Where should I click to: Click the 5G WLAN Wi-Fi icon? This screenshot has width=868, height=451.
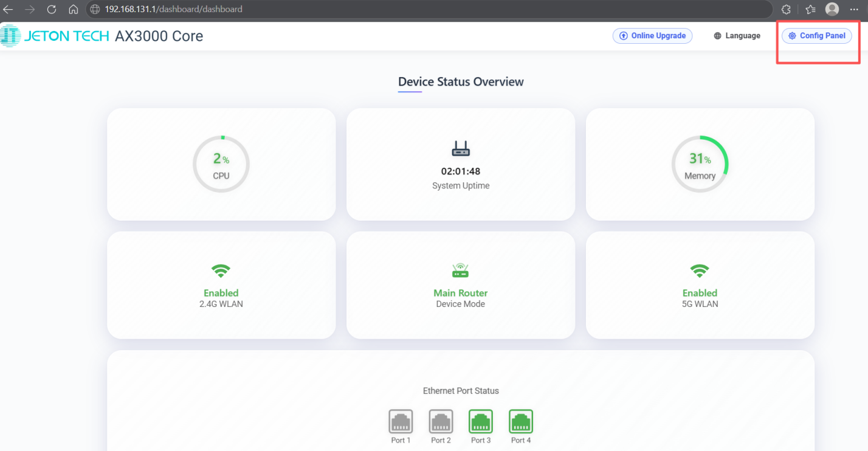tap(700, 271)
